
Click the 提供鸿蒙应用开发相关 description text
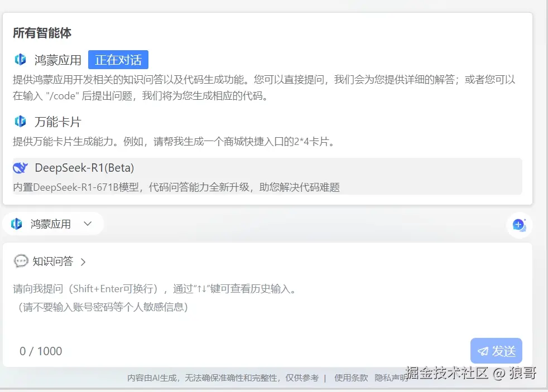pos(264,88)
